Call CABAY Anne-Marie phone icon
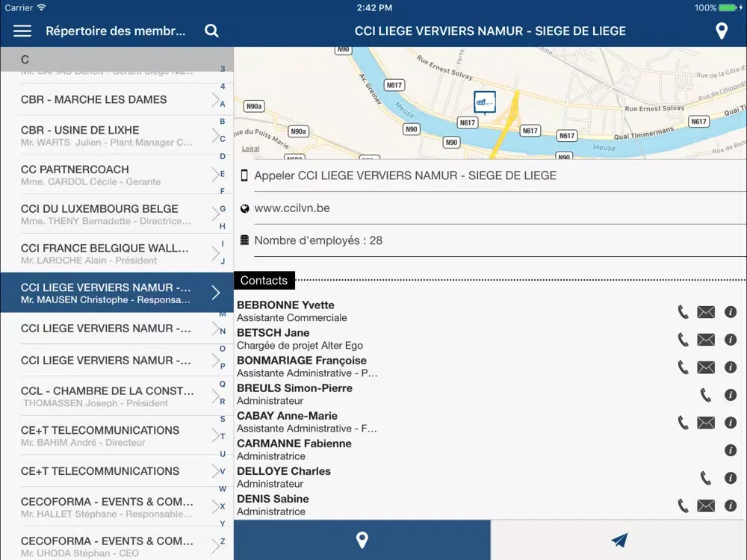The height and width of the screenshot is (560, 747). (x=684, y=423)
